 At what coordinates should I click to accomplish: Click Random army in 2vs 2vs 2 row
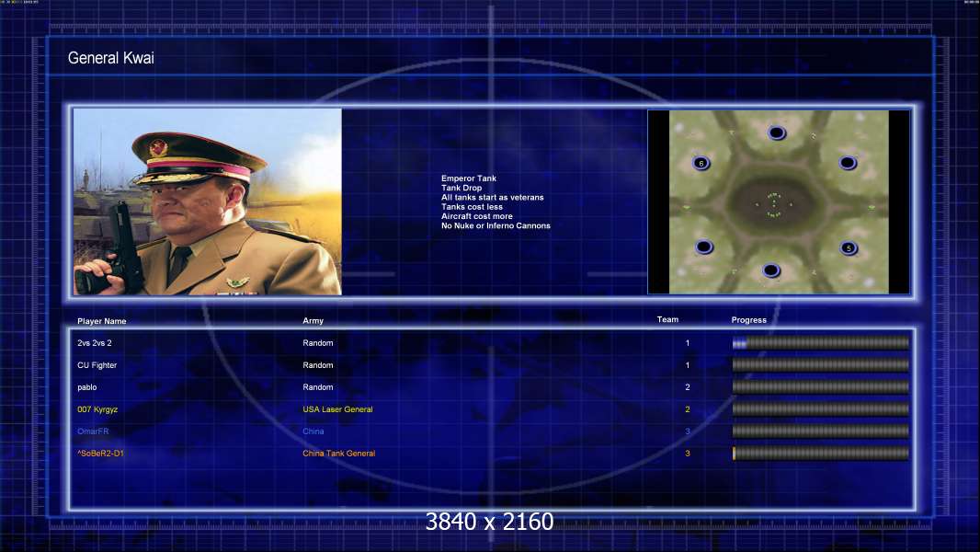(318, 343)
